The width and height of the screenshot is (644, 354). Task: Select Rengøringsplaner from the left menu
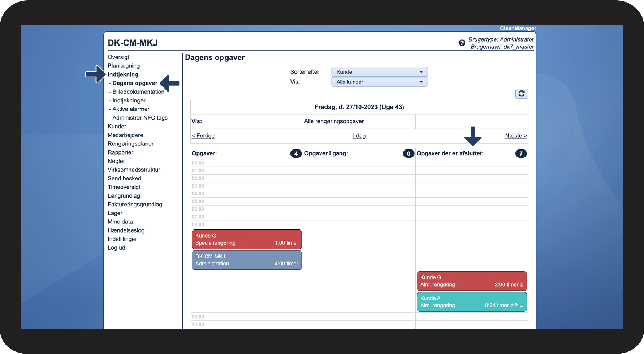[130, 144]
